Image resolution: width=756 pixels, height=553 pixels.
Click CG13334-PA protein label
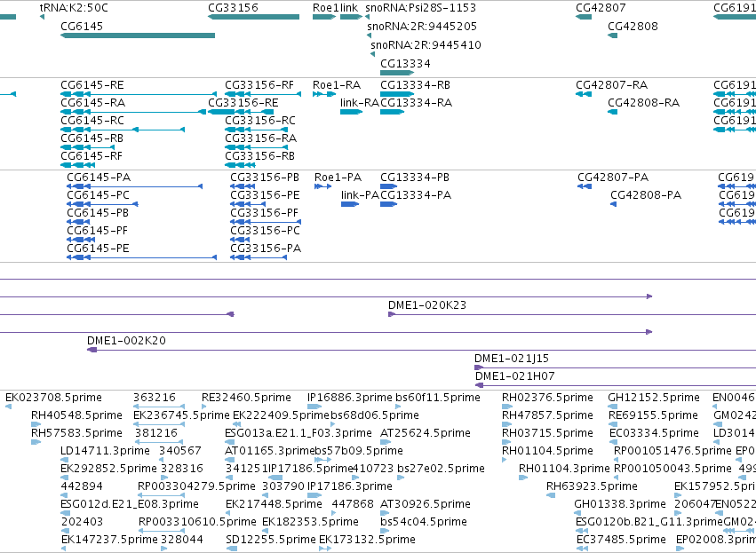tap(416, 195)
